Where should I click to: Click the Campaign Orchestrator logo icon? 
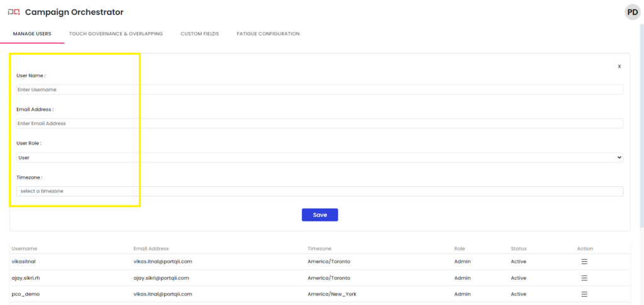click(x=13, y=12)
